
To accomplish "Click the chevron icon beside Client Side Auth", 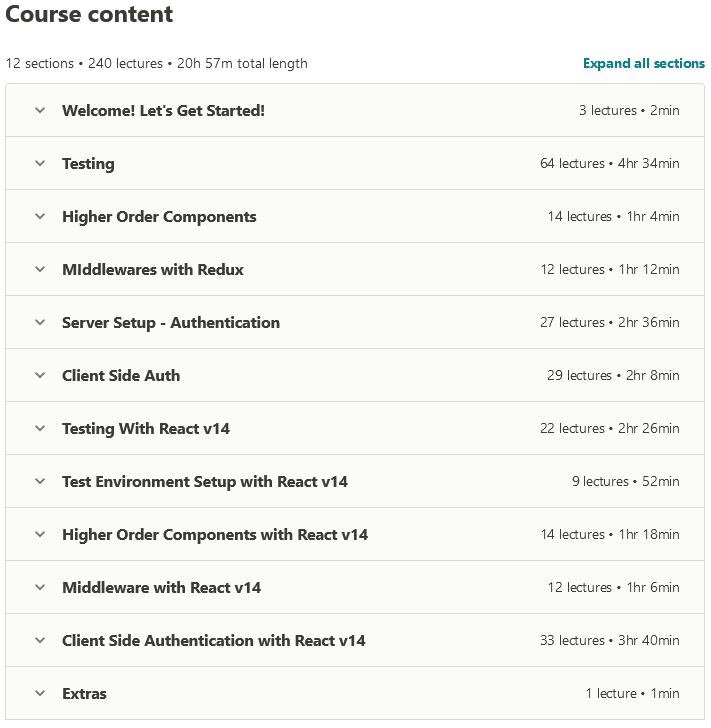I will [40, 375].
